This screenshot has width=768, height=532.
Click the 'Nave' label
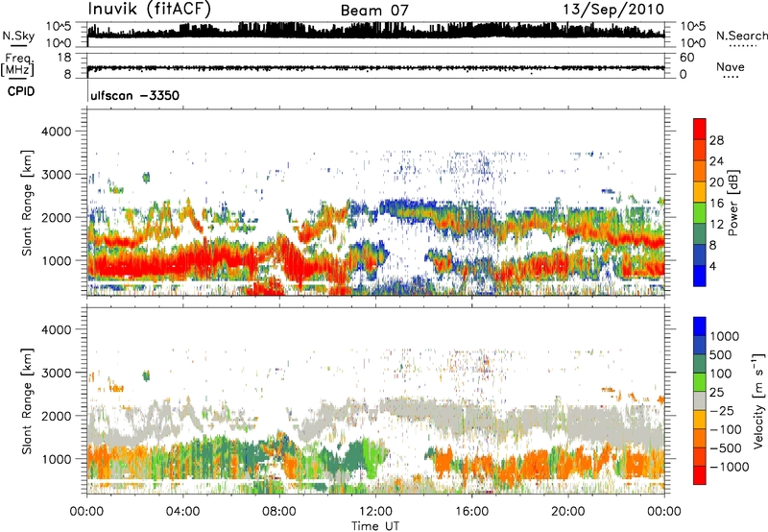coord(731,66)
